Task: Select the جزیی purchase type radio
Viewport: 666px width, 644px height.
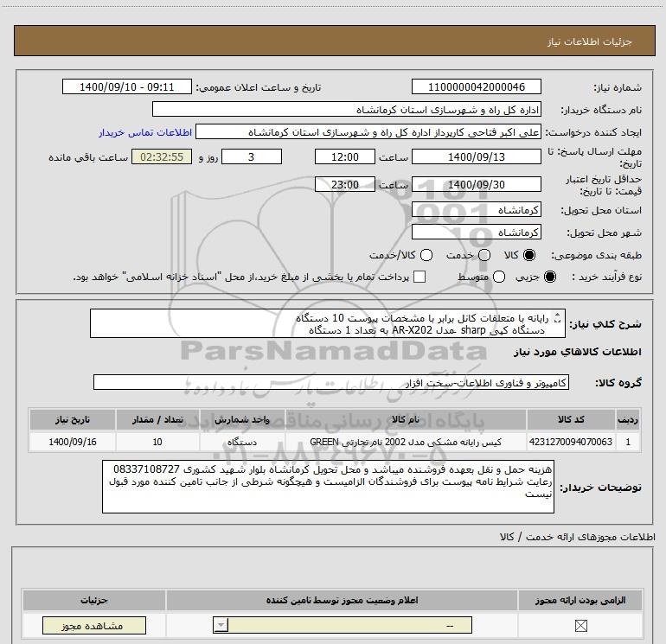Action: (x=550, y=277)
